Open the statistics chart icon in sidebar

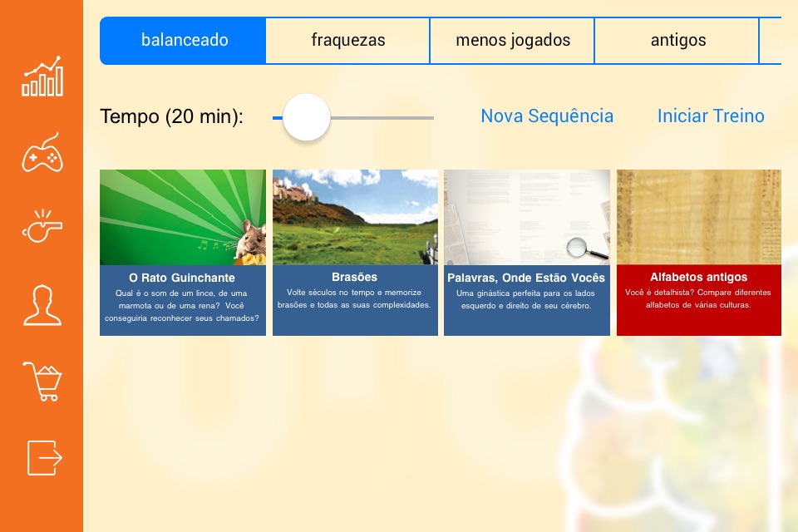(x=42, y=76)
